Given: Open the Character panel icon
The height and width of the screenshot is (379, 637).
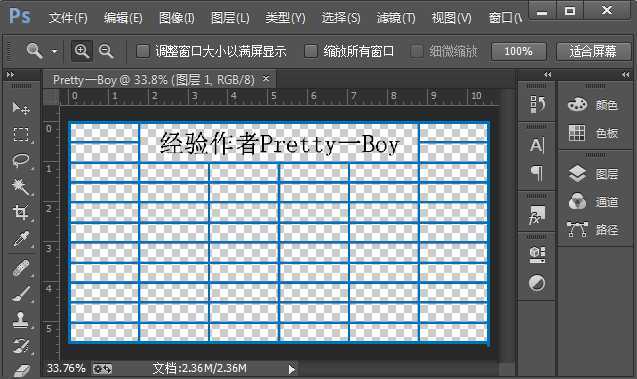Looking at the screenshot, I should [x=537, y=145].
